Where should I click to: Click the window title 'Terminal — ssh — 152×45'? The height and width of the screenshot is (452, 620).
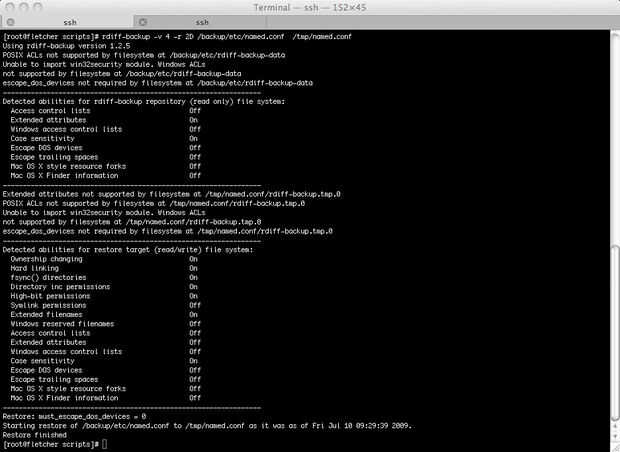click(x=310, y=8)
